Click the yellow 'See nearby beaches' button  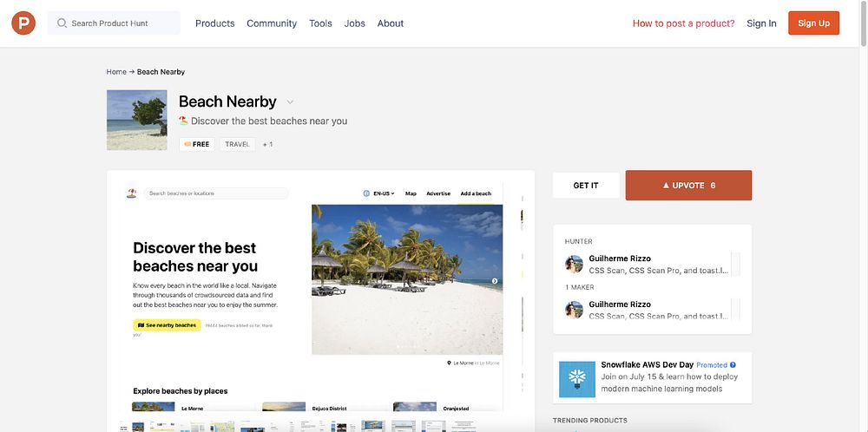click(x=167, y=325)
